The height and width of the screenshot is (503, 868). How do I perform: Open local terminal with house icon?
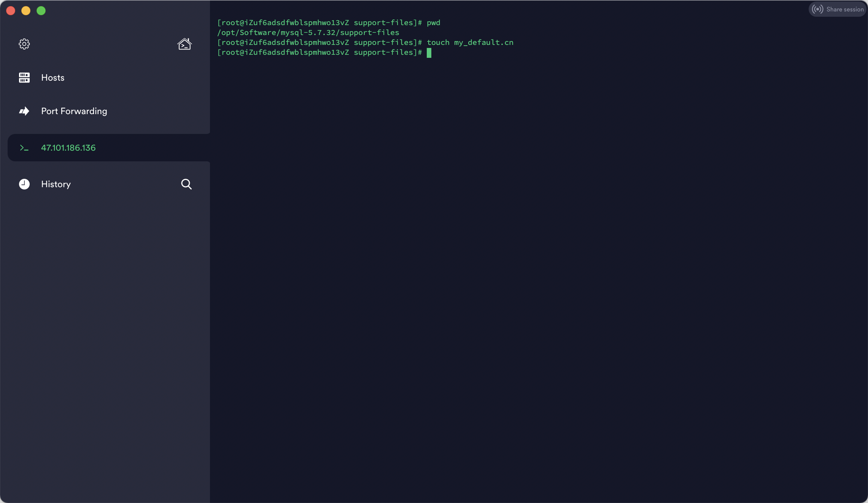pyautogui.click(x=184, y=44)
